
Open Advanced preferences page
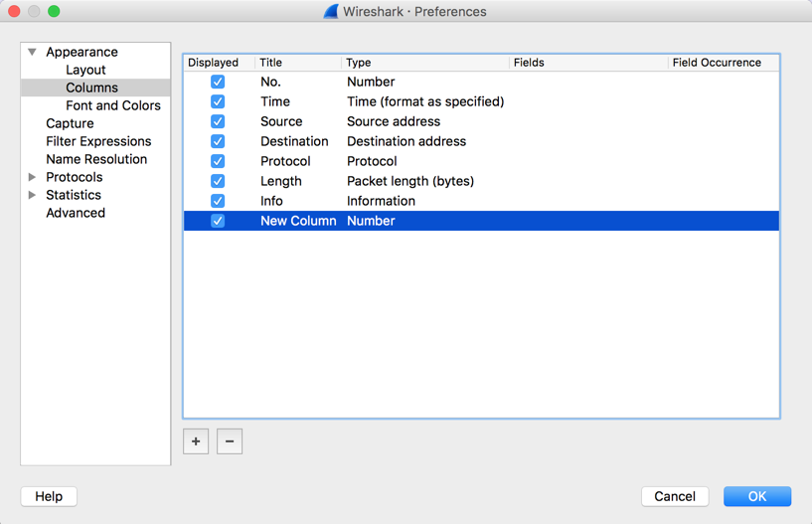[x=76, y=213]
